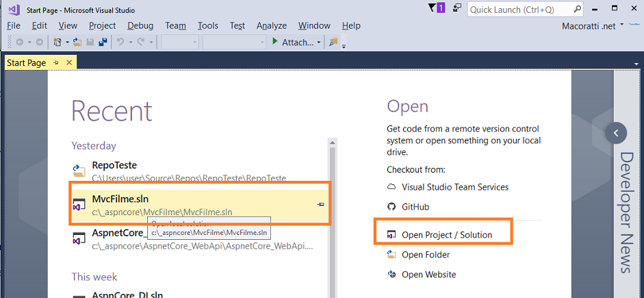Click the Send Feedback icon in the title bar

tap(456, 8)
